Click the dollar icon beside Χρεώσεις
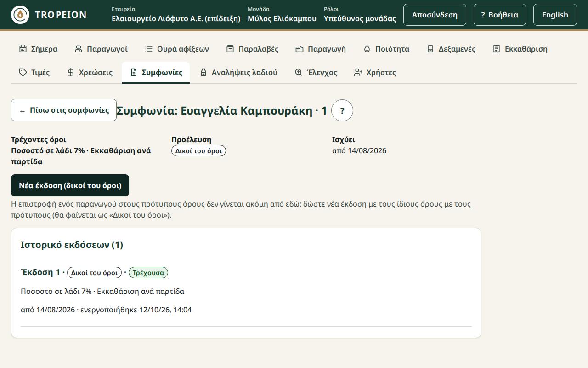The width and height of the screenshot is (588, 368). point(71,72)
